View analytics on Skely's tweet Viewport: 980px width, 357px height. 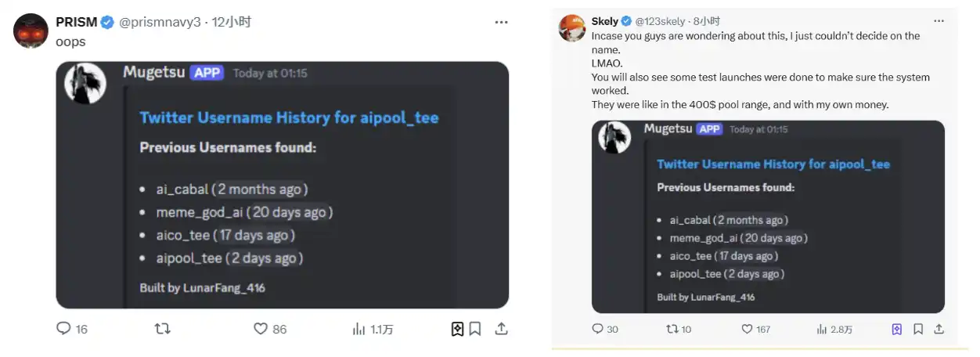[x=821, y=329]
